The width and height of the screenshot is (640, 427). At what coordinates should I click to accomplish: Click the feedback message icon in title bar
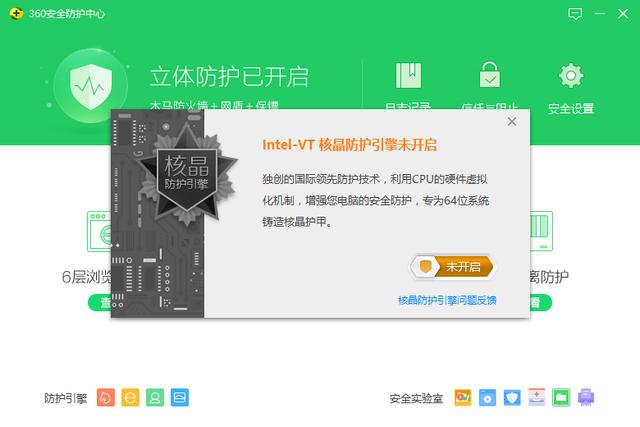575,14
